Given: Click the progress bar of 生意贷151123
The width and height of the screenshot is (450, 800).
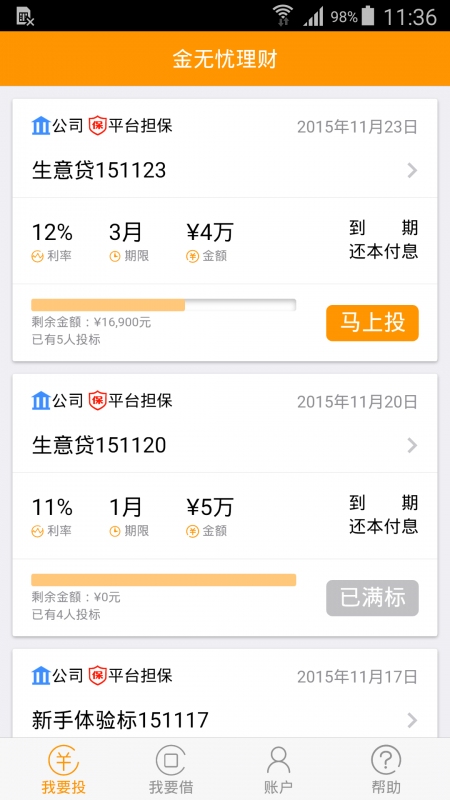Looking at the screenshot, I should click(164, 305).
